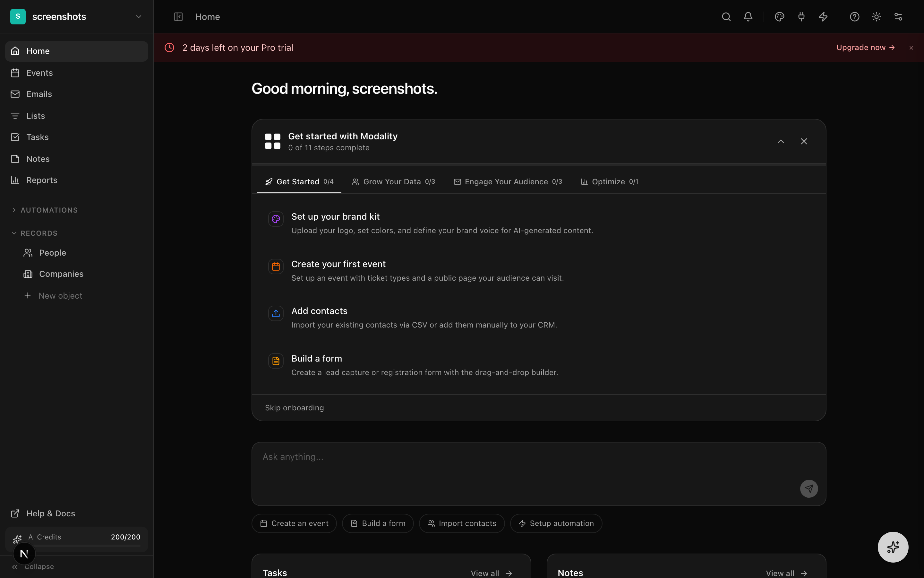Focus the Ask anything input

pyautogui.click(x=539, y=474)
